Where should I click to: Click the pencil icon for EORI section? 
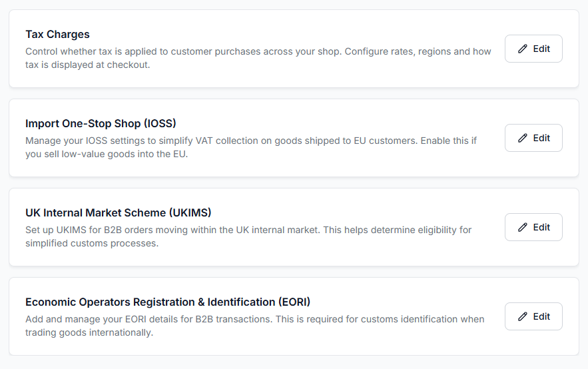pyautogui.click(x=522, y=316)
